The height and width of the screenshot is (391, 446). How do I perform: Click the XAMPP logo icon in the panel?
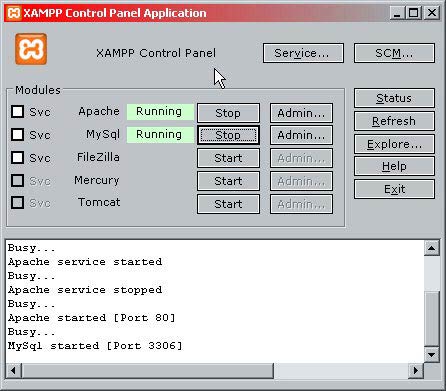[x=31, y=49]
